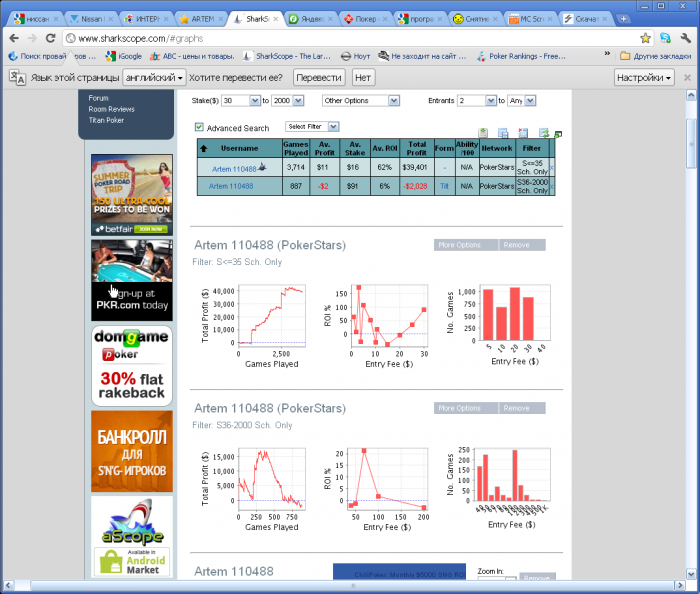Switch to the Nissan tab
700x594 pixels.
[x=92, y=19]
